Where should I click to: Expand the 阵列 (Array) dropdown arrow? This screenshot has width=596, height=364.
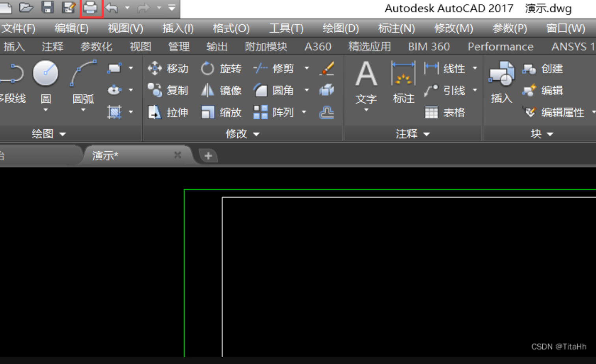[304, 112]
